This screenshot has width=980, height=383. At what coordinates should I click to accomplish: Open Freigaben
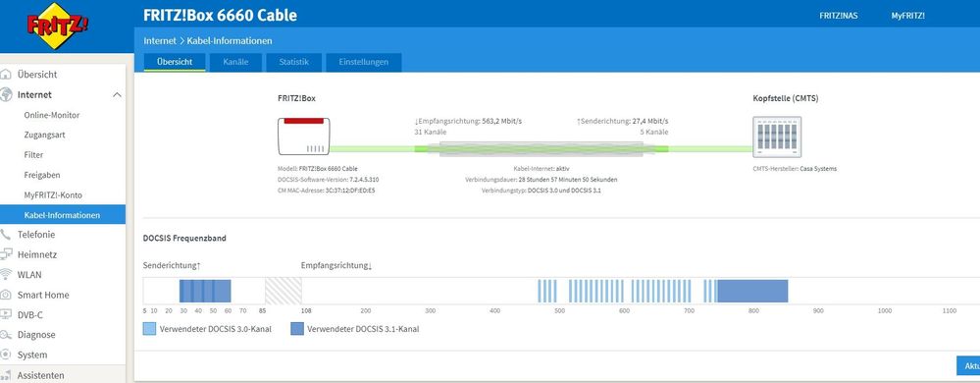tap(42, 175)
